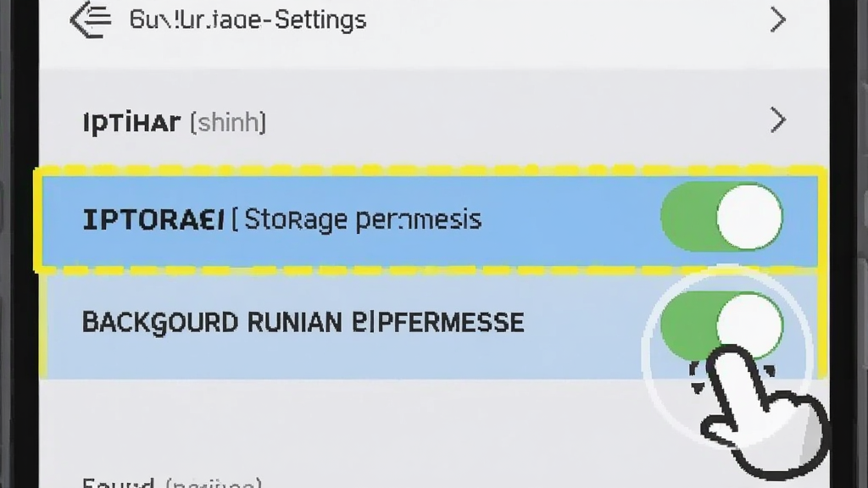Click the bold IPTORAEI label text
868x488 pixels.
coord(153,219)
